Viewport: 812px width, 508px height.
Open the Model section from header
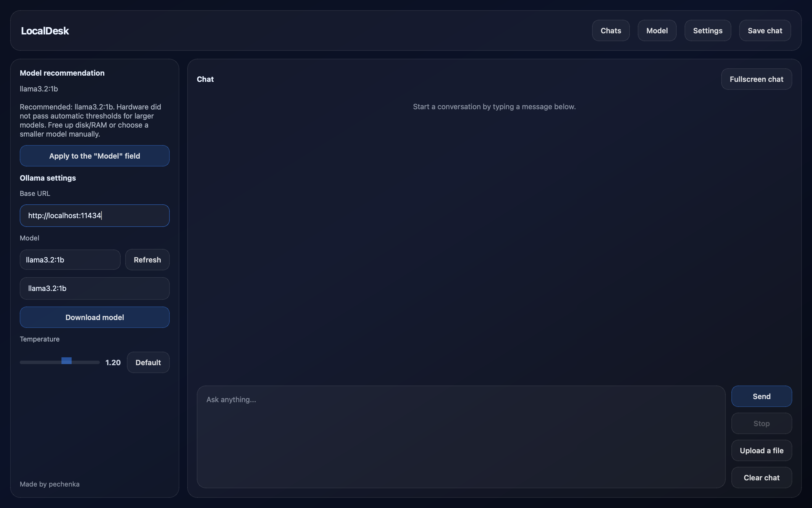click(x=657, y=30)
